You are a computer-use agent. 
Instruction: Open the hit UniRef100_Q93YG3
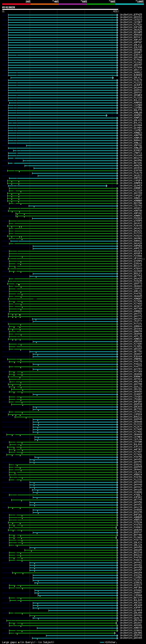(131, 17)
